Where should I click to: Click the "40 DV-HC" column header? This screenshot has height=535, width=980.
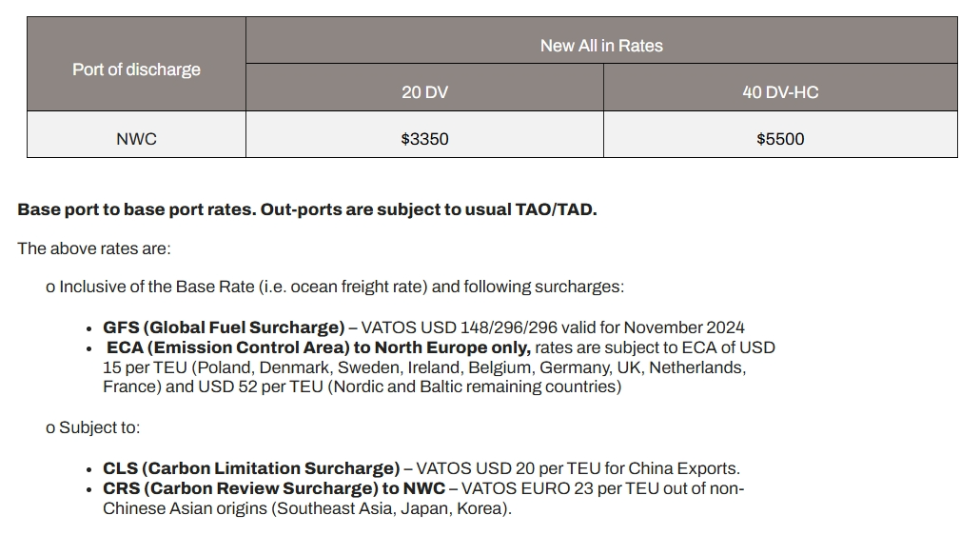coord(780,92)
